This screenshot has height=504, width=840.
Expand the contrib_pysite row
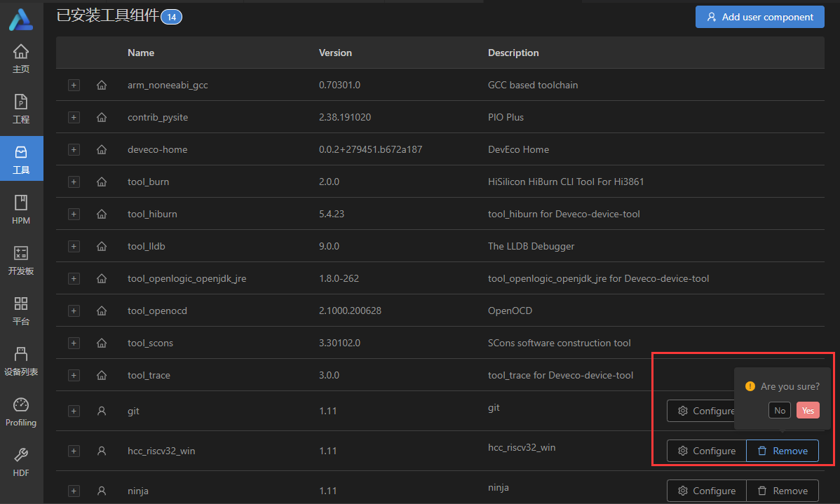pyautogui.click(x=74, y=117)
